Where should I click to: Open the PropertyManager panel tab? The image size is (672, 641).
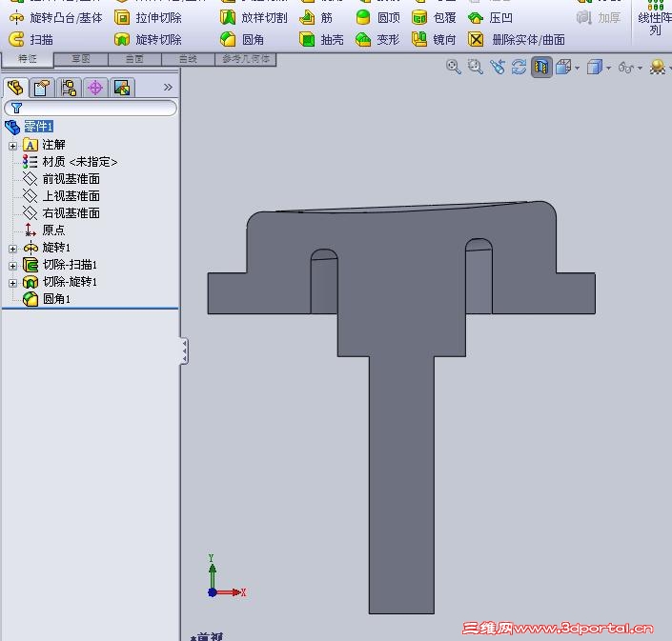[x=42, y=89]
